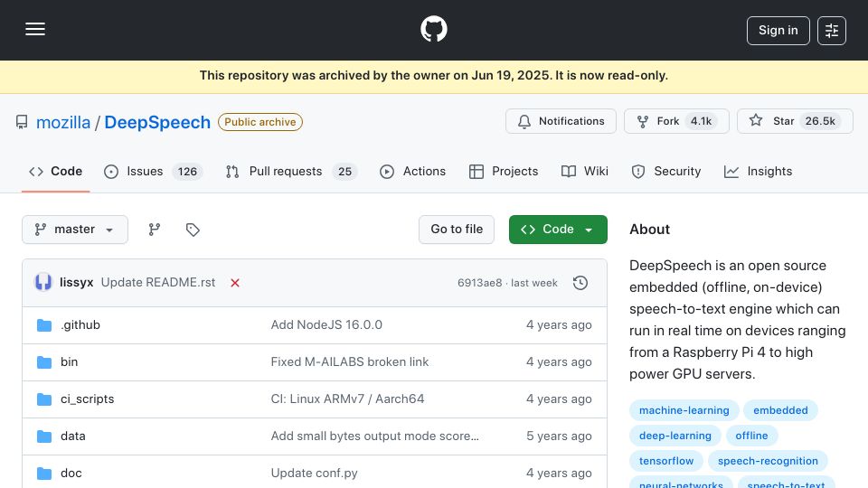Open the .github folder

pyautogui.click(x=80, y=324)
